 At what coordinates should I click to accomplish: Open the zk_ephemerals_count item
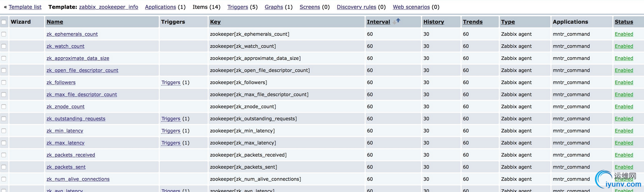pyautogui.click(x=72, y=34)
